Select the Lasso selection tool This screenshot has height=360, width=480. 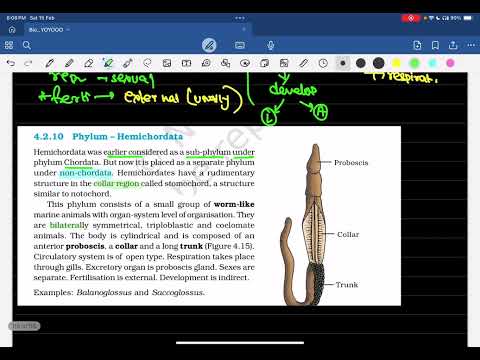(147, 63)
